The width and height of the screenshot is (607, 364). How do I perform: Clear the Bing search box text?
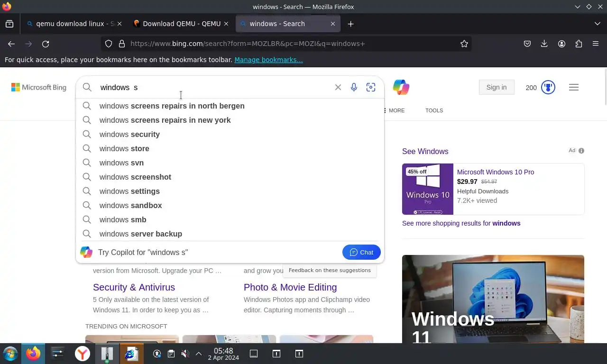tap(338, 87)
